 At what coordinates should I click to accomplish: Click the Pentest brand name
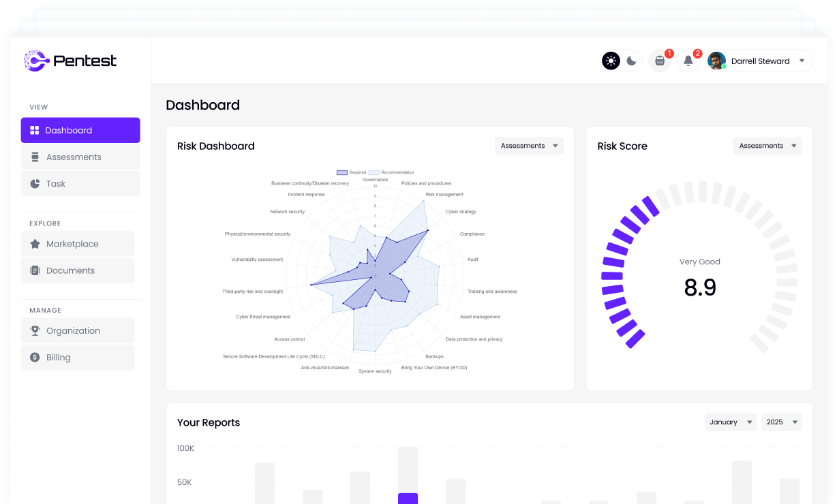pos(85,61)
